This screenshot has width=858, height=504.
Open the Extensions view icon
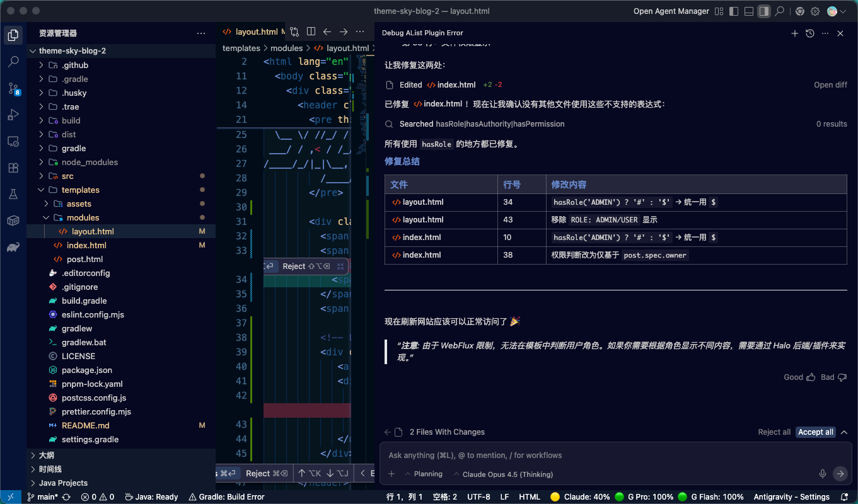[13, 168]
